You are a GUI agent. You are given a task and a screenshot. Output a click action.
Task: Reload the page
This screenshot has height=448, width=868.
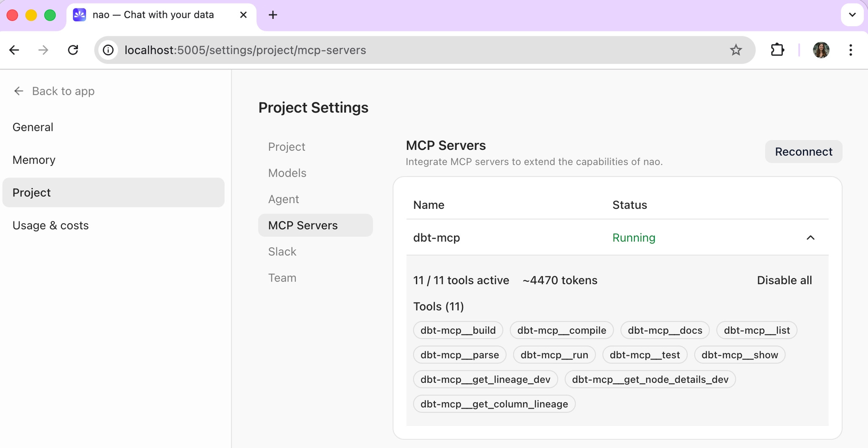pyautogui.click(x=73, y=50)
